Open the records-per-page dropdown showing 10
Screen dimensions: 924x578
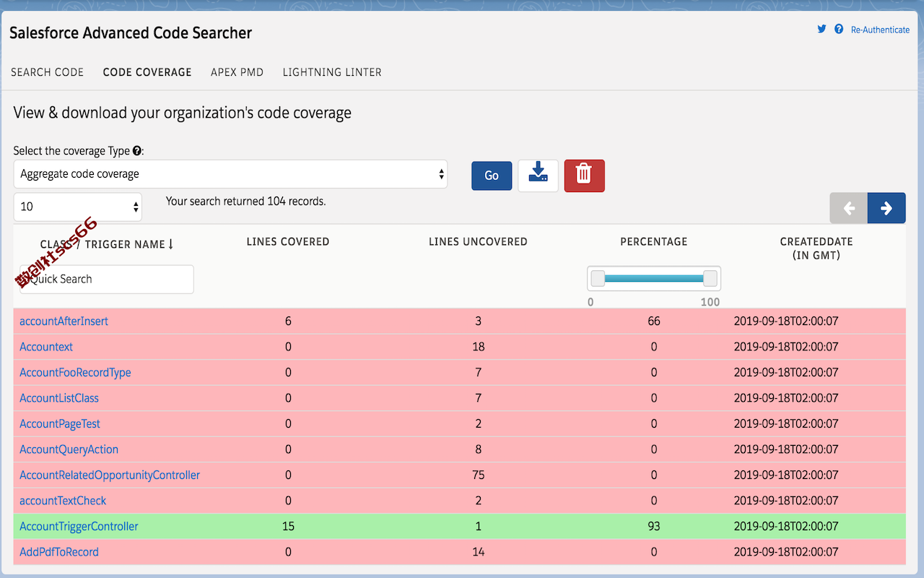point(78,207)
